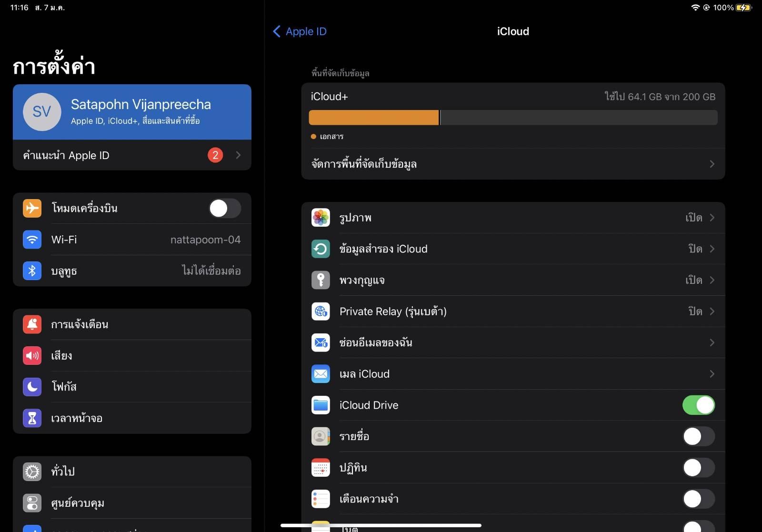Open ทั่วไป general settings
The width and height of the screenshot is (762, 532).
click(132, 472)
